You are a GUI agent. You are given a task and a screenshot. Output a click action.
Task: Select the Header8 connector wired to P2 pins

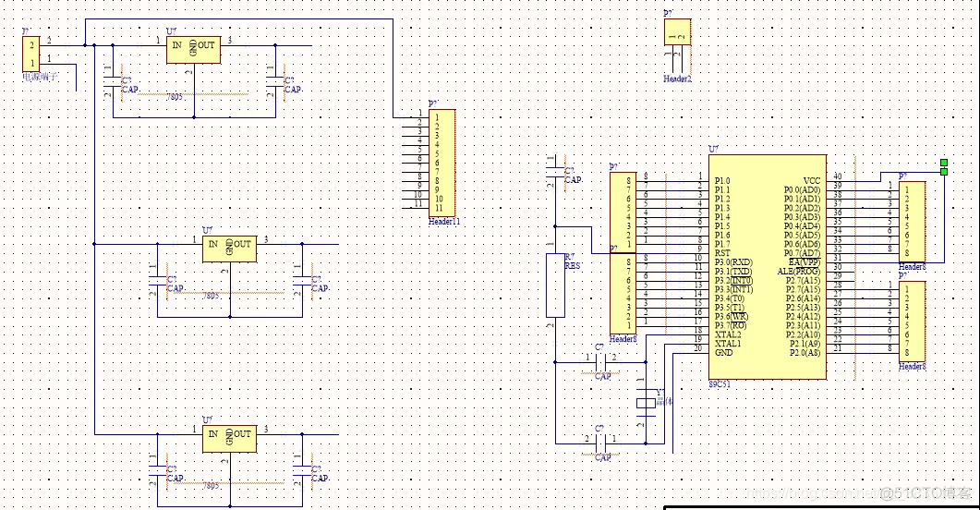[x=913, y=322]
